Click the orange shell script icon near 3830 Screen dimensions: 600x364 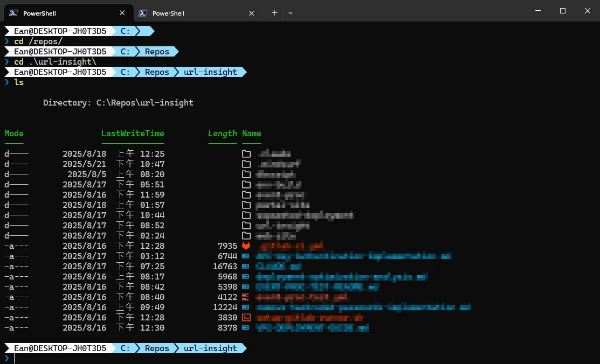pos(246,317)
